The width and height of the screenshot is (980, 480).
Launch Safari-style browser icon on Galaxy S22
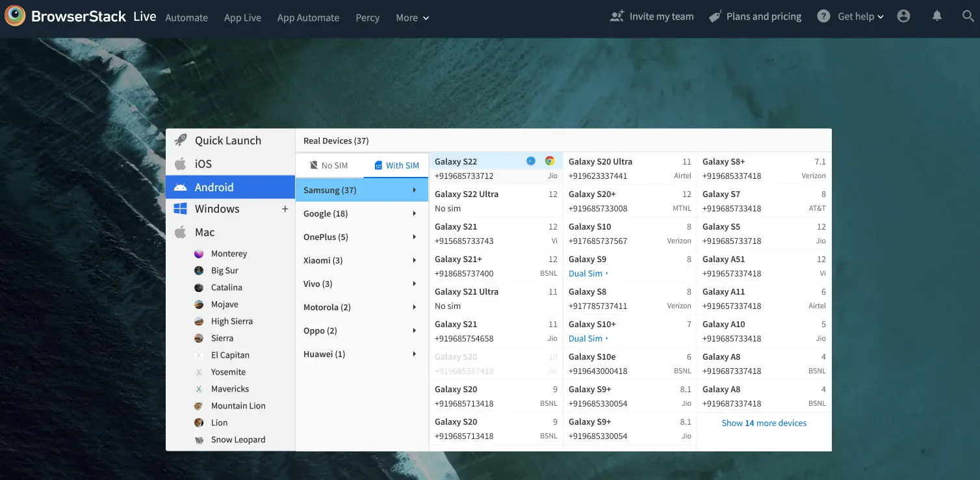click(531, 161)
